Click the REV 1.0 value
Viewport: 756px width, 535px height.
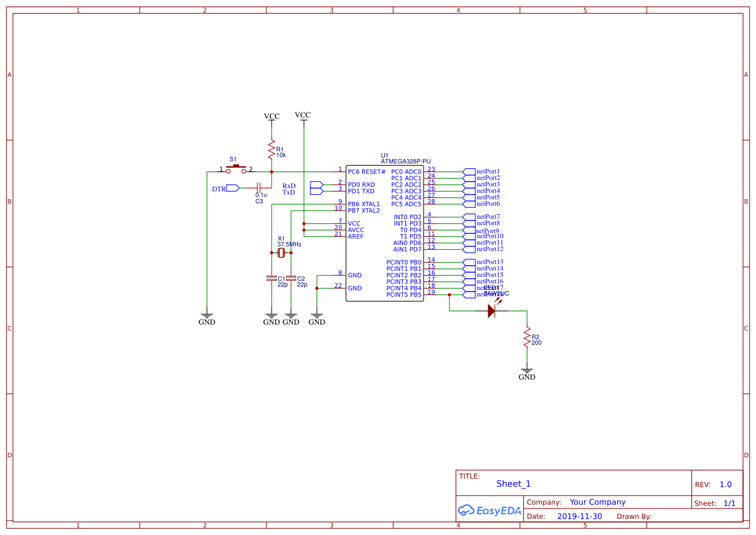point(725,484)
